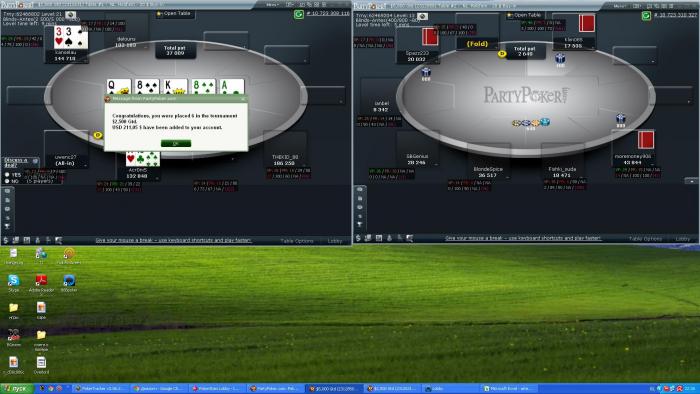The image size is (700, 394).
Task: Open the cashier dollar icon on right table
Action: 358,238
